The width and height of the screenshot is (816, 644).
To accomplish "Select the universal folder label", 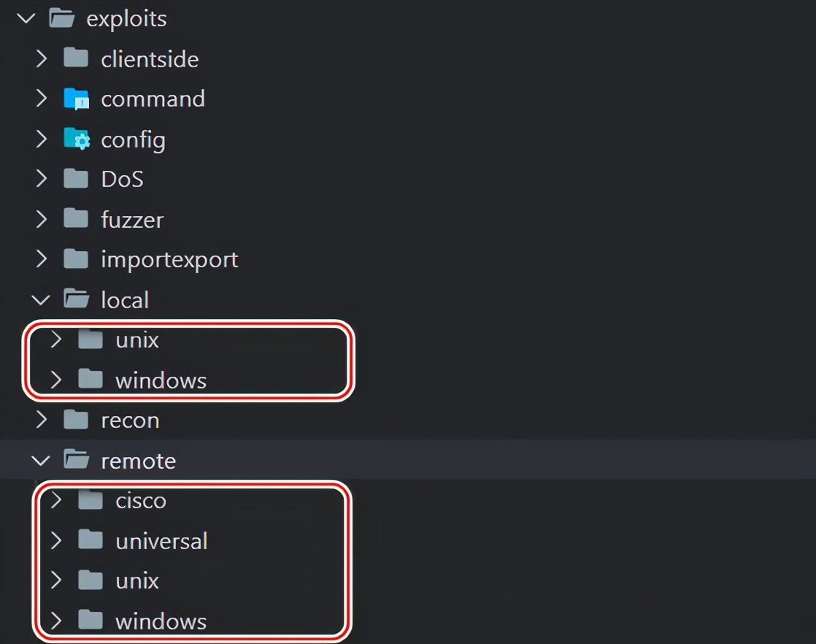I will [x=162, y=541].
